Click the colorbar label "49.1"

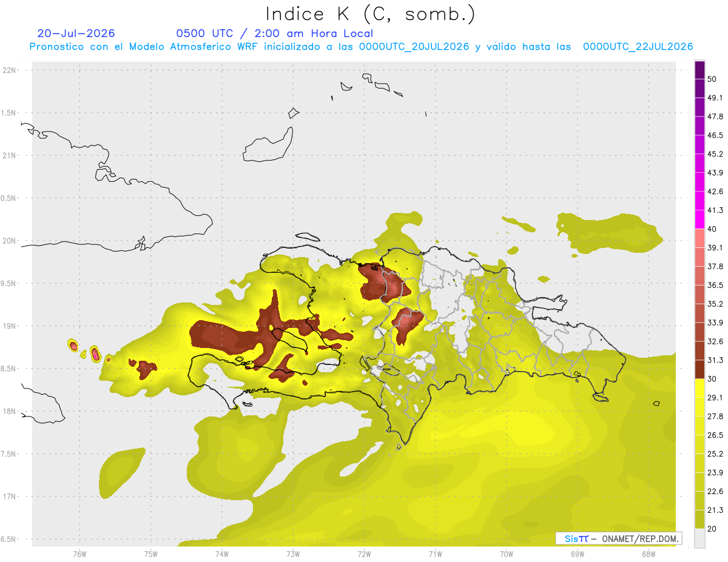coord(715,98)
